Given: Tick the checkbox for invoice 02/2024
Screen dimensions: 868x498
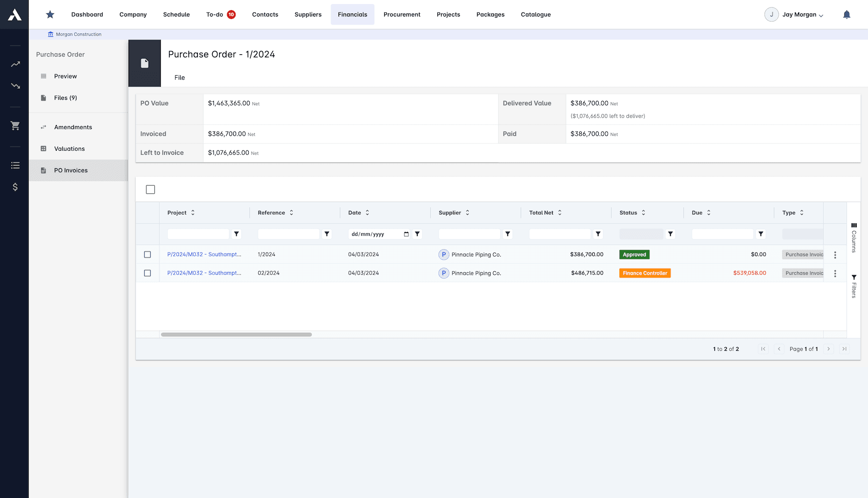Looking at the screenshot, I should (x=147, y=273).
